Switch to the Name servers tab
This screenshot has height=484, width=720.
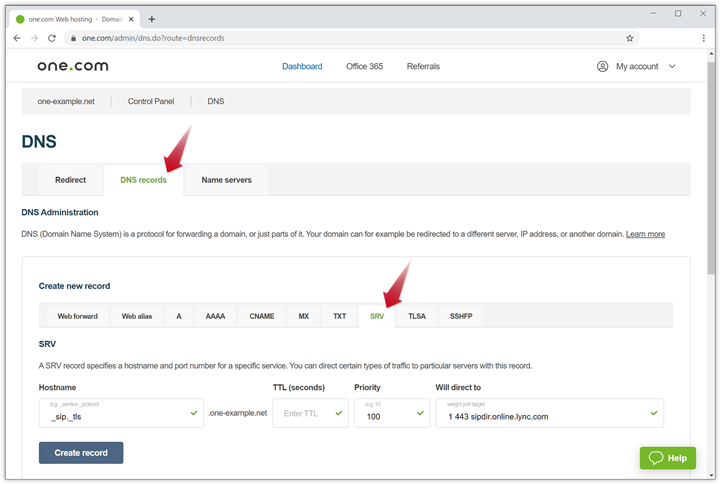pos(226,180)
